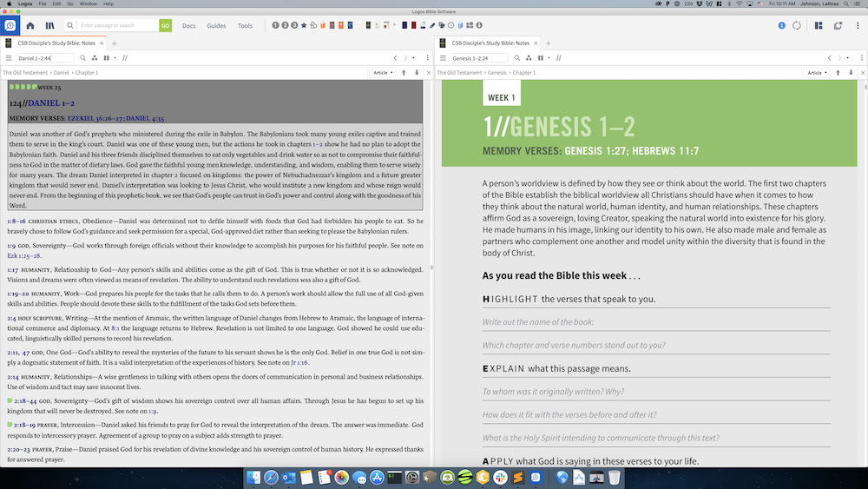This screenshot has width=868, height=489.
Task: Open inline search in right panel
Action: point(517,58)
